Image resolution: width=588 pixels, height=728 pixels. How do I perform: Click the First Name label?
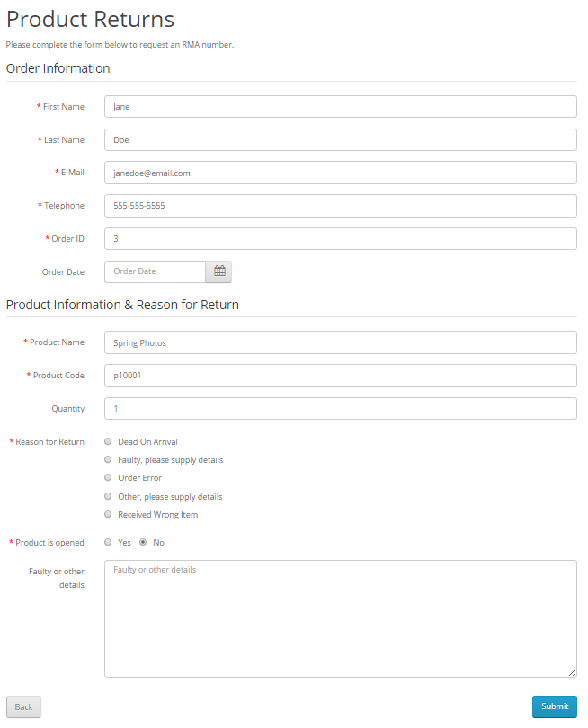[x=64, y=107]
